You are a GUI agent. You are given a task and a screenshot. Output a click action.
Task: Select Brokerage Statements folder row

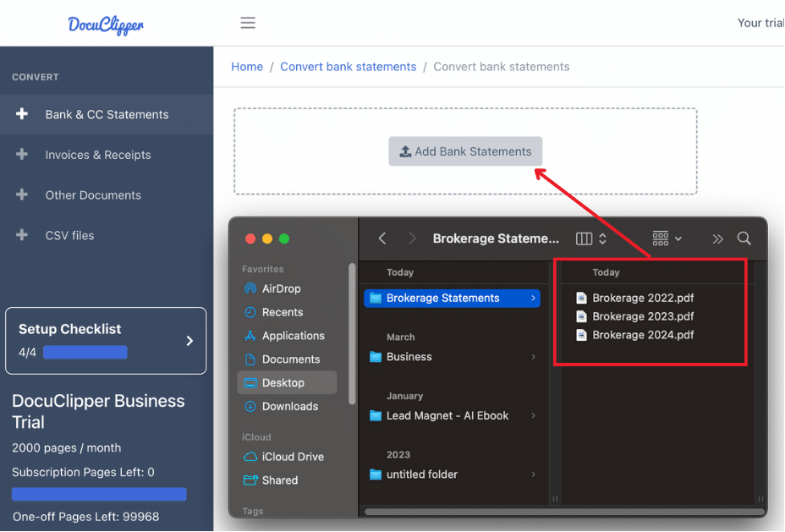(452, 299)
